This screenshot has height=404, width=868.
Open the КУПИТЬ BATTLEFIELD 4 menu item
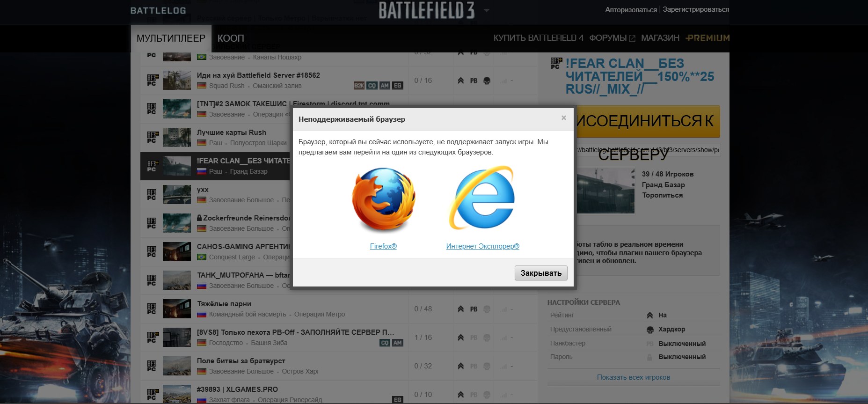(x=538, y=38)
